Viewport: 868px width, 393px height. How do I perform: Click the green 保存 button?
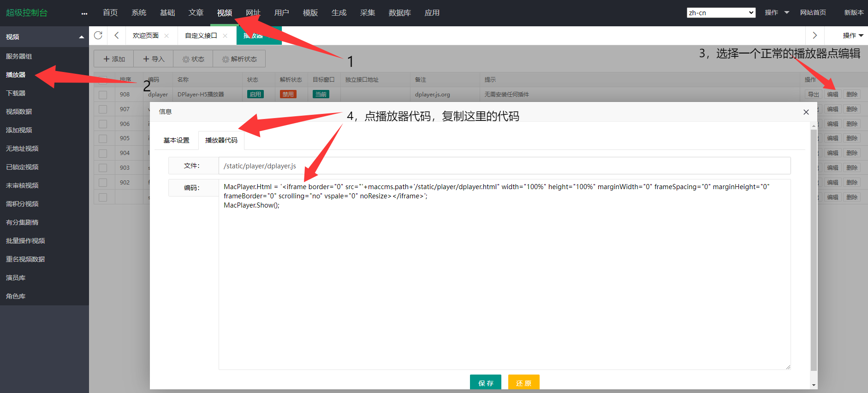click(485, 383)
